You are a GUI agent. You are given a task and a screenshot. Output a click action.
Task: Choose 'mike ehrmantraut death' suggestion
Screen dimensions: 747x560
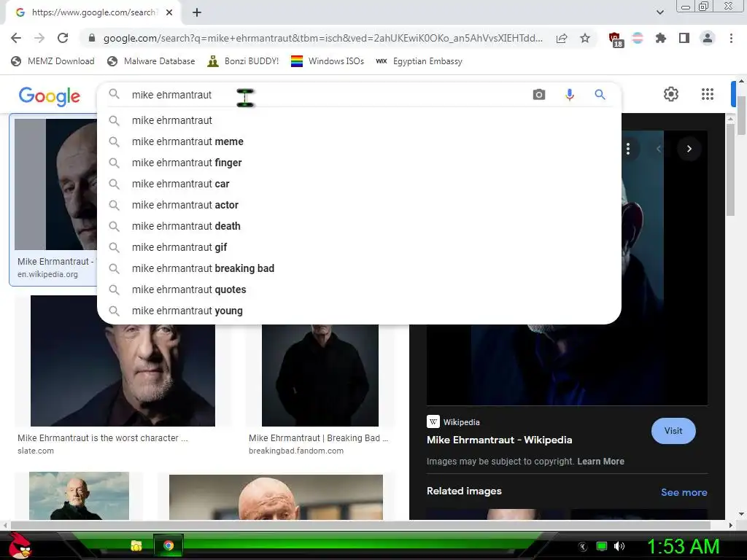click(359, 226)
